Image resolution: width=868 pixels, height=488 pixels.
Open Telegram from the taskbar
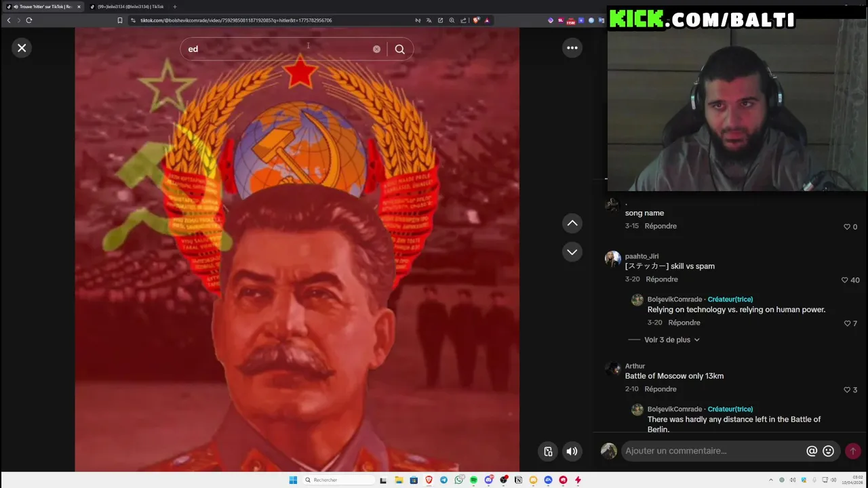pos(443,480)
